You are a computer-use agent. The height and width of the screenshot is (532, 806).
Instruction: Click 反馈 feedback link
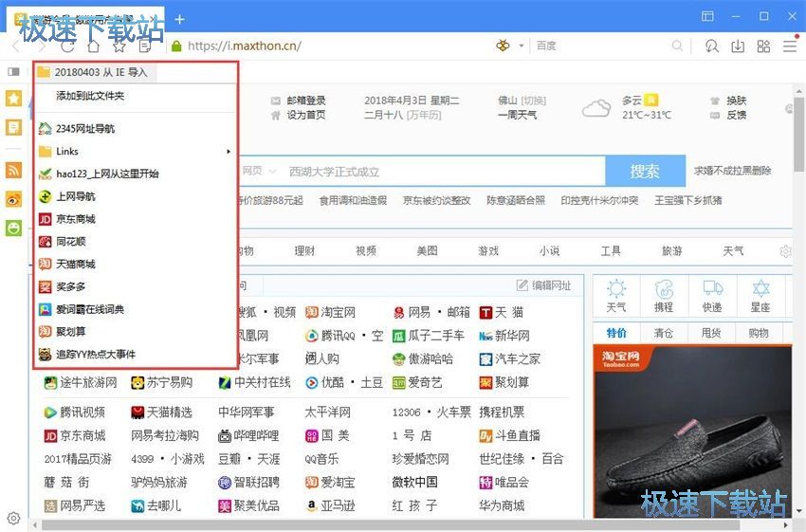736,115
